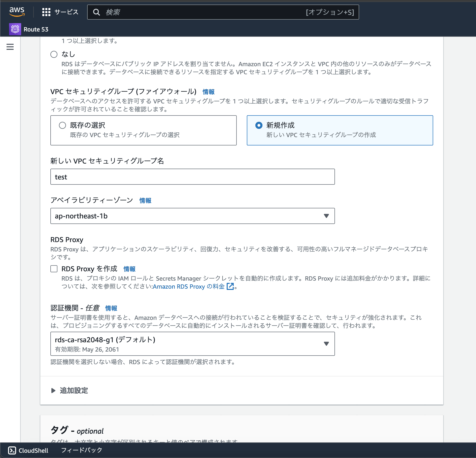This screenshot has height=458, width=476.
Task: Open the Amazon RDS Proxy の料金 link
Action: (189, 286)
